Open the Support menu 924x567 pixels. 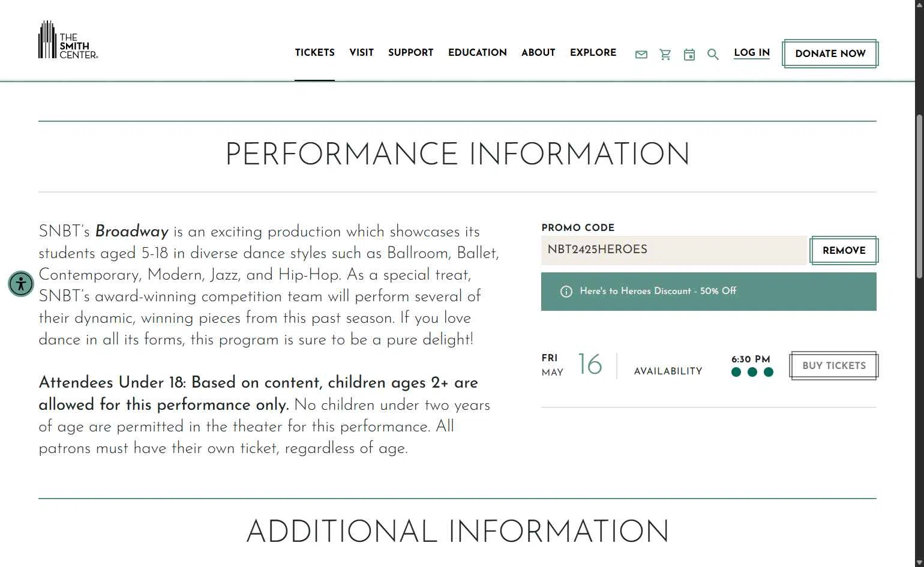pos(410,53)
